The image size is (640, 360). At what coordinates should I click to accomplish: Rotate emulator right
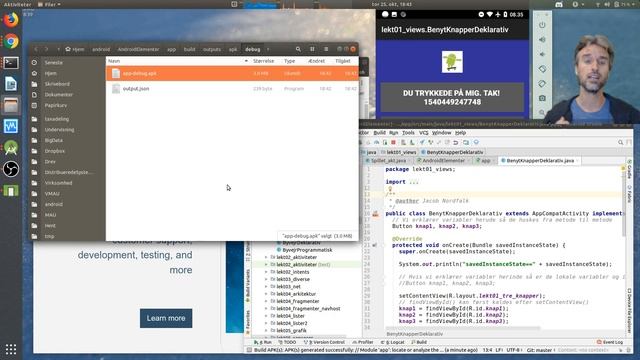coord(542,84)
